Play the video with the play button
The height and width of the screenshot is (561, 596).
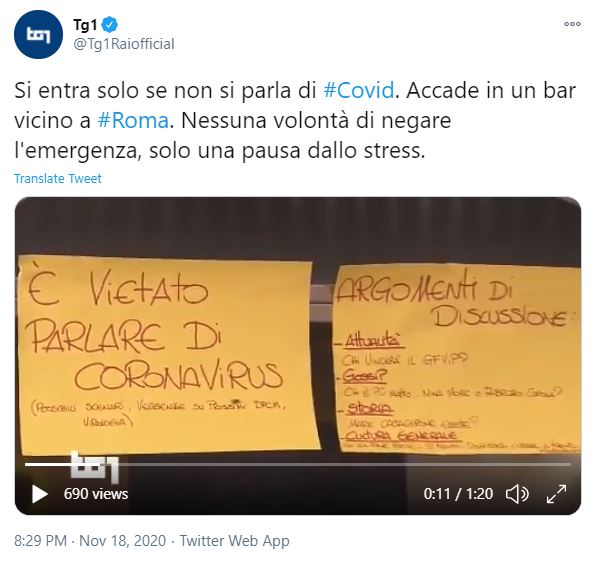coord(39,494)
